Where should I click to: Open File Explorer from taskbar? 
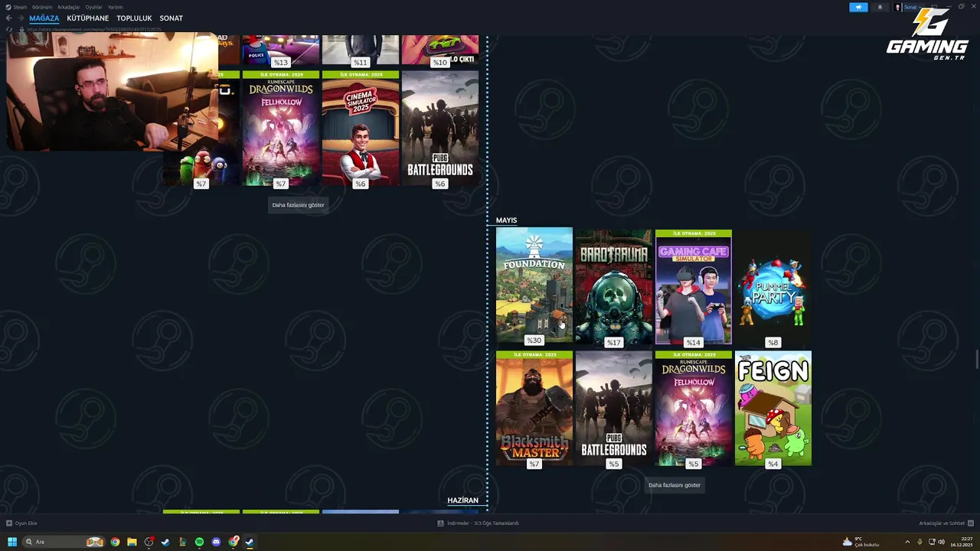[x=132, y=542]
